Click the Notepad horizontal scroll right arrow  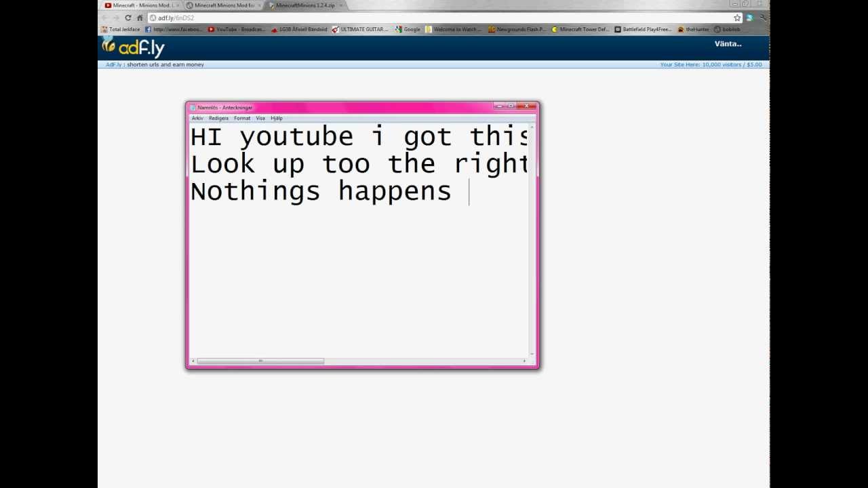(524, 361)
